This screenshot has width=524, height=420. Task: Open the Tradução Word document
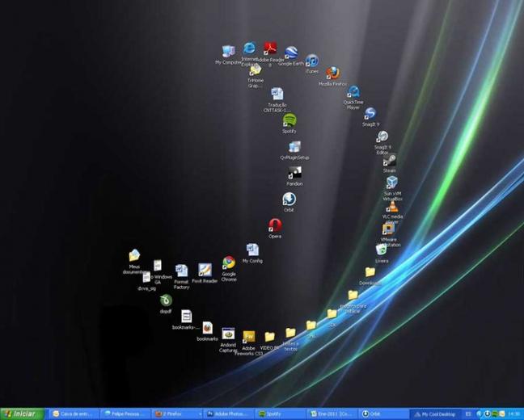click(277, 94)
